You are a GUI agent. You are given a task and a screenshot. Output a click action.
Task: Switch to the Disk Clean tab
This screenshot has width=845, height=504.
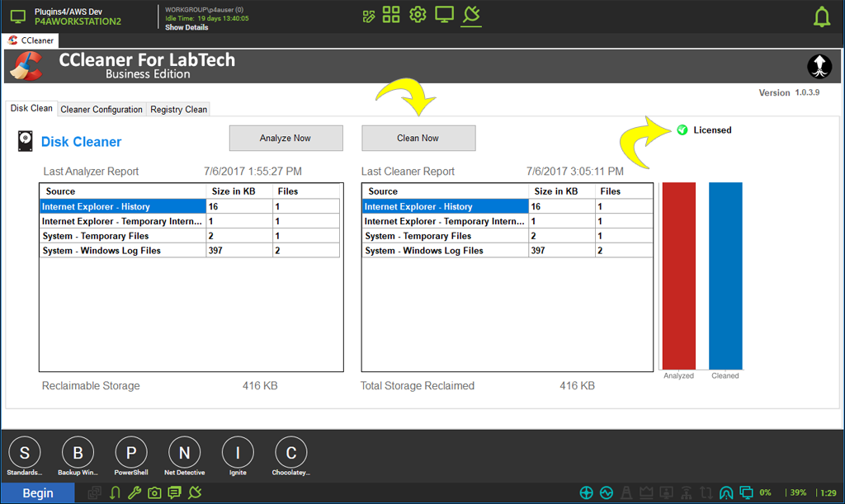(31, 108)
